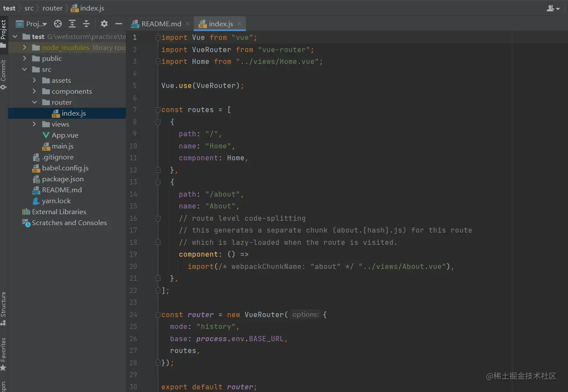The image size is (568, 392).
Task: Open the Project view dropdown 'Proj..'
Action: click(32, 24)
